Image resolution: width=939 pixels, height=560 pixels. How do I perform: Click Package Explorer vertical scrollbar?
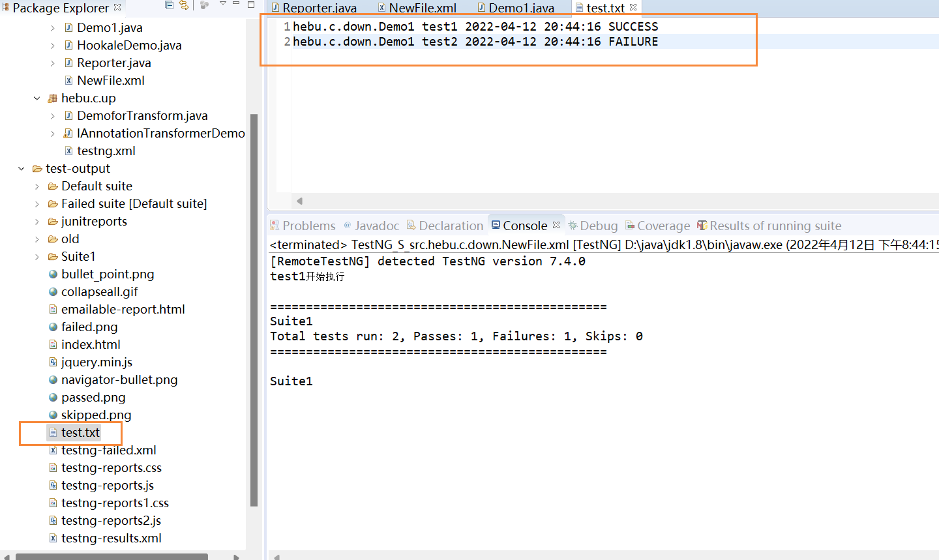point(254,310)
